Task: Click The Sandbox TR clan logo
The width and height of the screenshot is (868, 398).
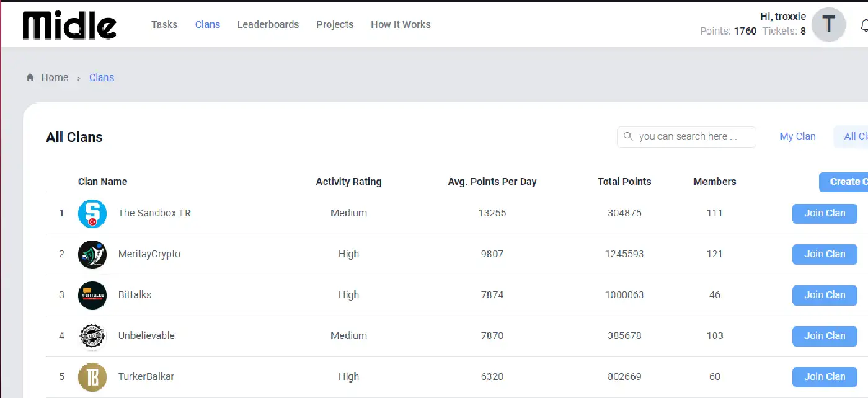Action: [x=92, y=213]
